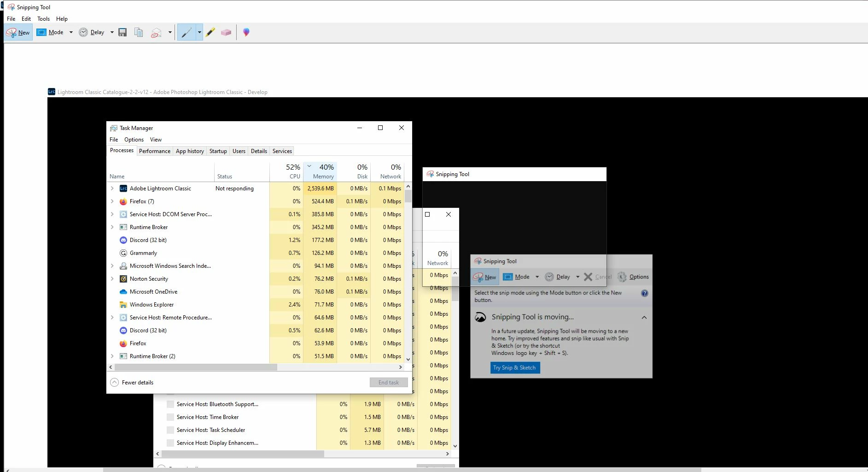Click the Adobe Lightroom Classic process icon
This screenshot has width=868, height=472.
pyautogui.click(x=123, y=189)
